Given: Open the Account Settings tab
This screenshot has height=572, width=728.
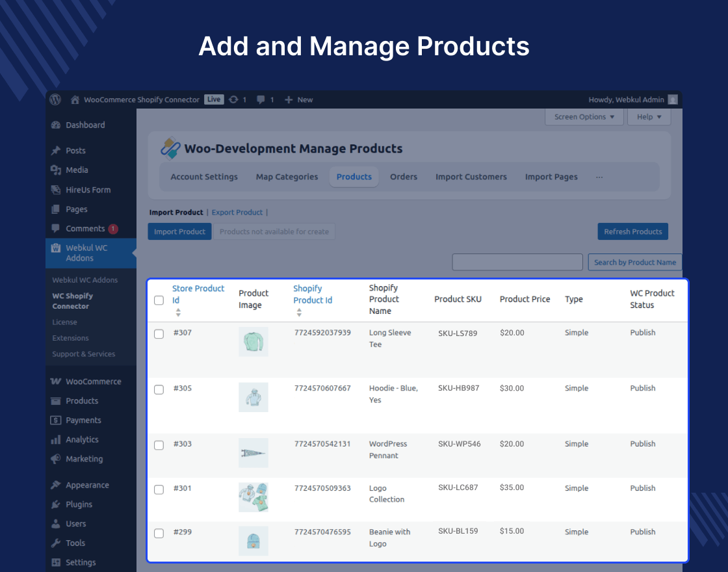Looking at the screenshot, I should (204, 177).
